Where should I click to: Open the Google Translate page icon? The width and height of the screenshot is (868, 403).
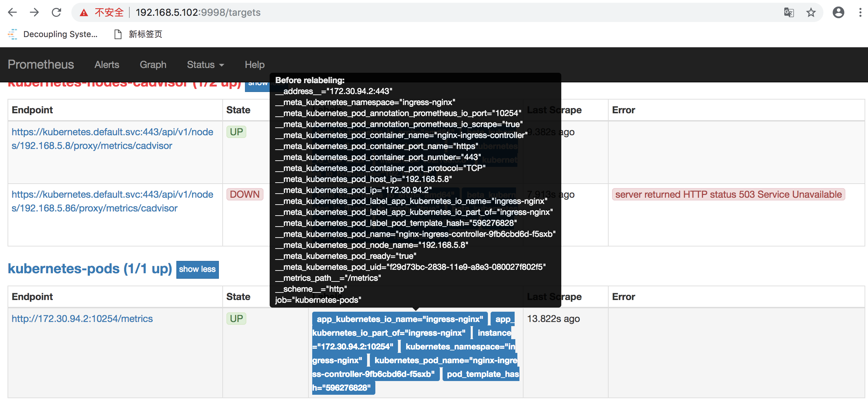[789, 13]
